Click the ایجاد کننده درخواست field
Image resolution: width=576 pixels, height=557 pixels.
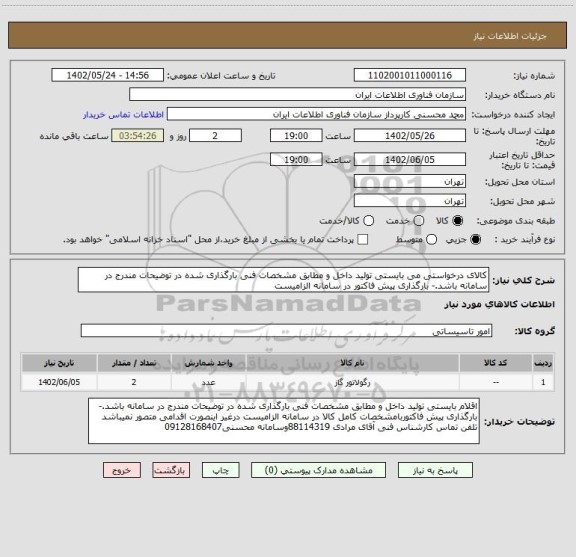(316, 114)
